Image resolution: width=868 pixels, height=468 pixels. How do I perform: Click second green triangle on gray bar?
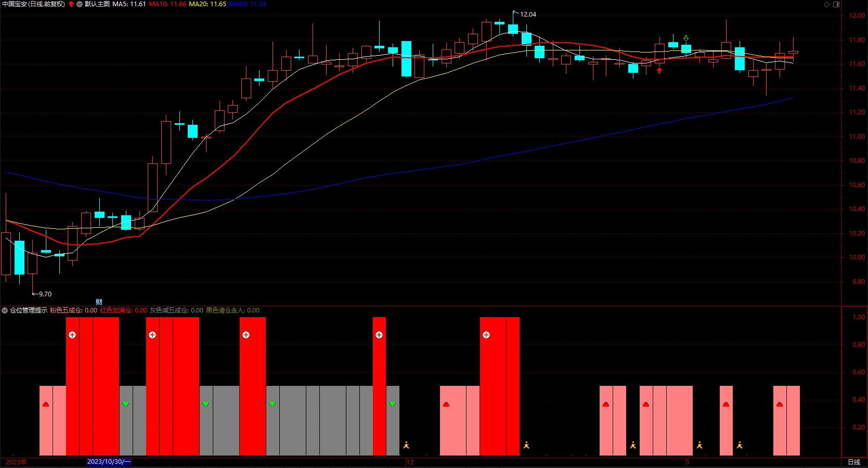(x=206, y=404)
